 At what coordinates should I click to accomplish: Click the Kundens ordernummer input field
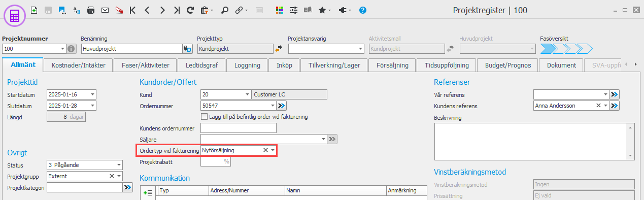[x=239, y=128]
